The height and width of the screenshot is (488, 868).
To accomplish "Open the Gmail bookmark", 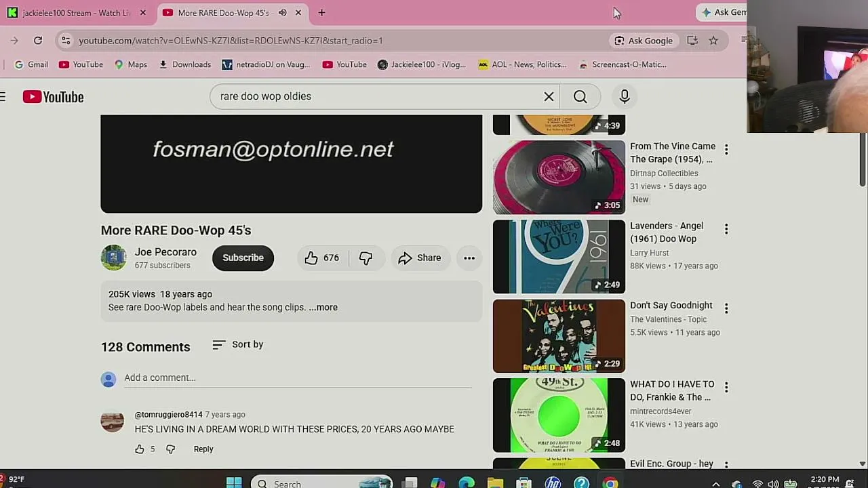I will point(31,64).
